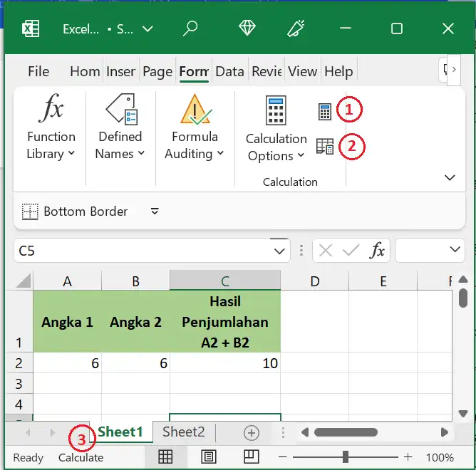Screen dimensions: 476x470
Task: Select row 2 header
Action: [19, 363]
